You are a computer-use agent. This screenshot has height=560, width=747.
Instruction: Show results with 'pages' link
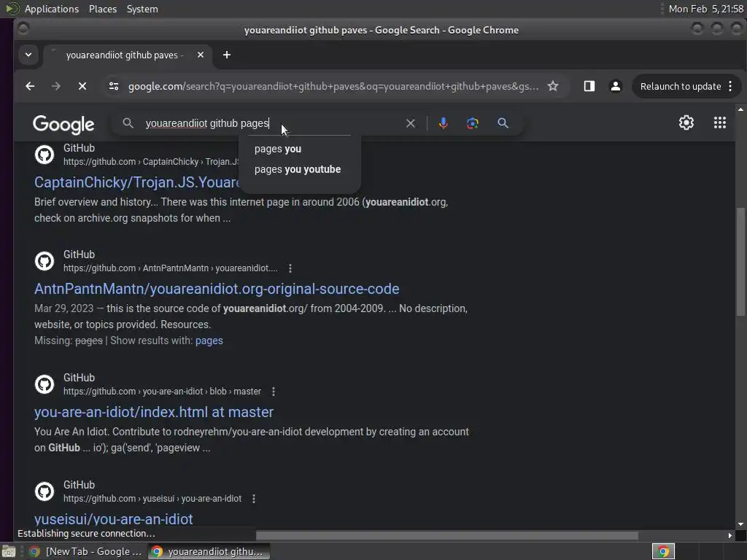[209, 341]
